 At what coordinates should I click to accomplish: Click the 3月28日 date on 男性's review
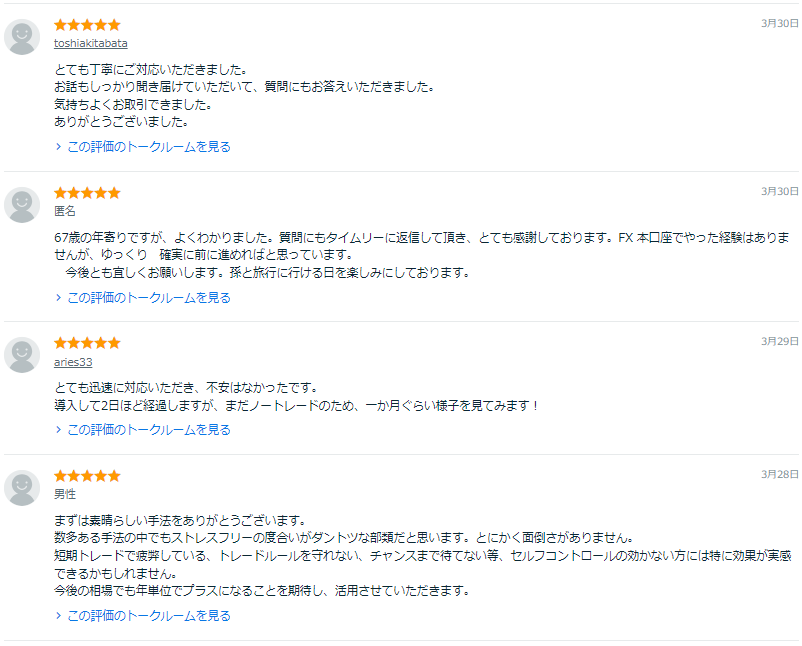click(779, 474)
